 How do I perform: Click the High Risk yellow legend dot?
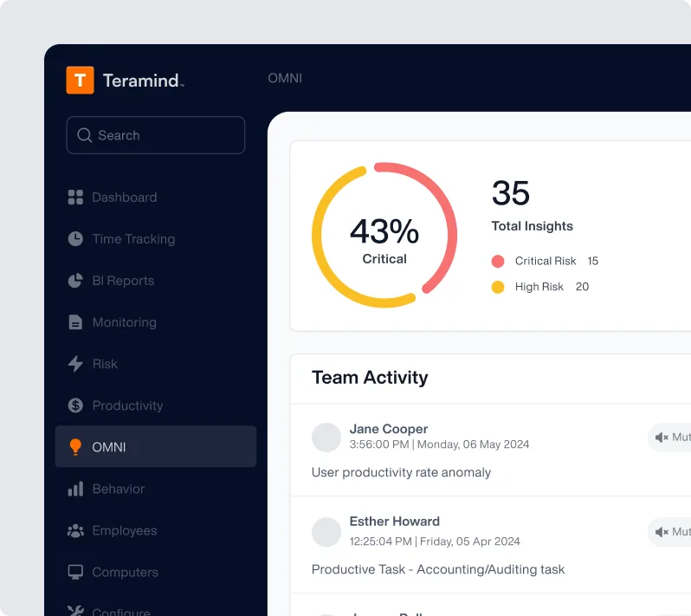coord(498,287)
